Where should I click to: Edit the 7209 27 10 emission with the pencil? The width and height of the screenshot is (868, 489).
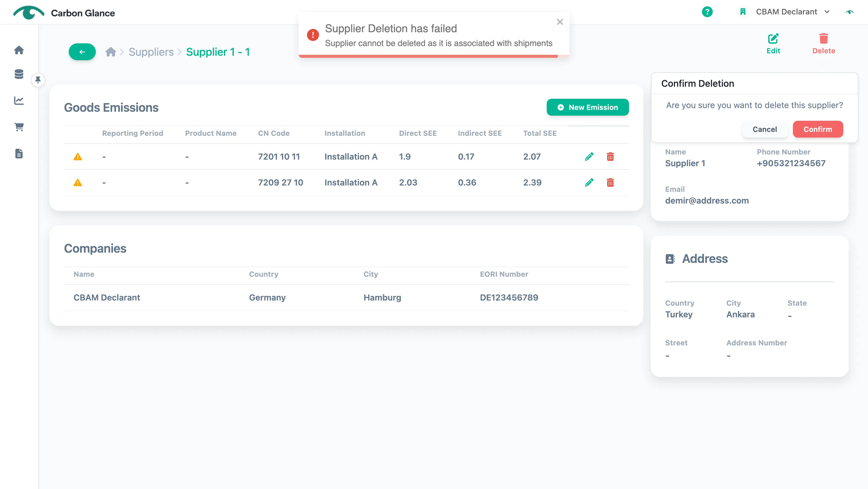(589, 183)
